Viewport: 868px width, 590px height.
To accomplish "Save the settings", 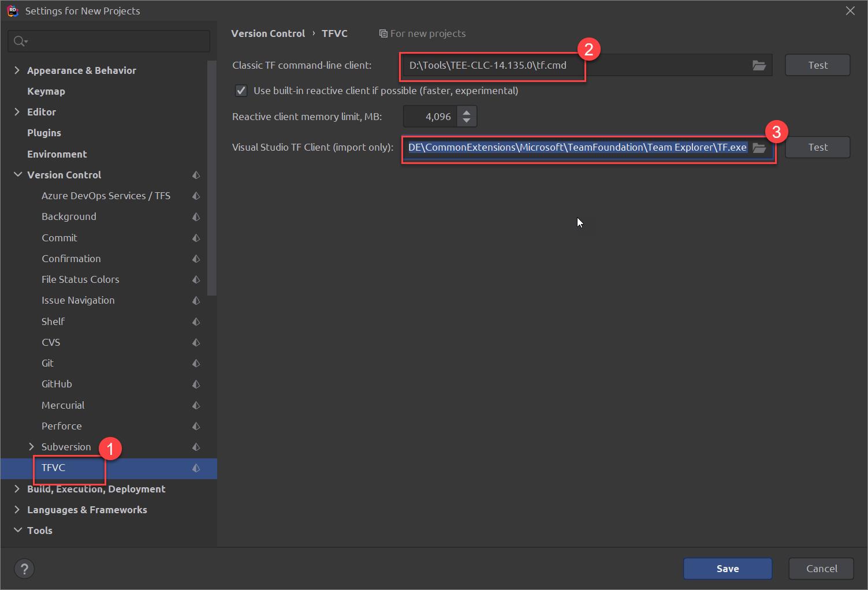I will (x=728, y=569).
